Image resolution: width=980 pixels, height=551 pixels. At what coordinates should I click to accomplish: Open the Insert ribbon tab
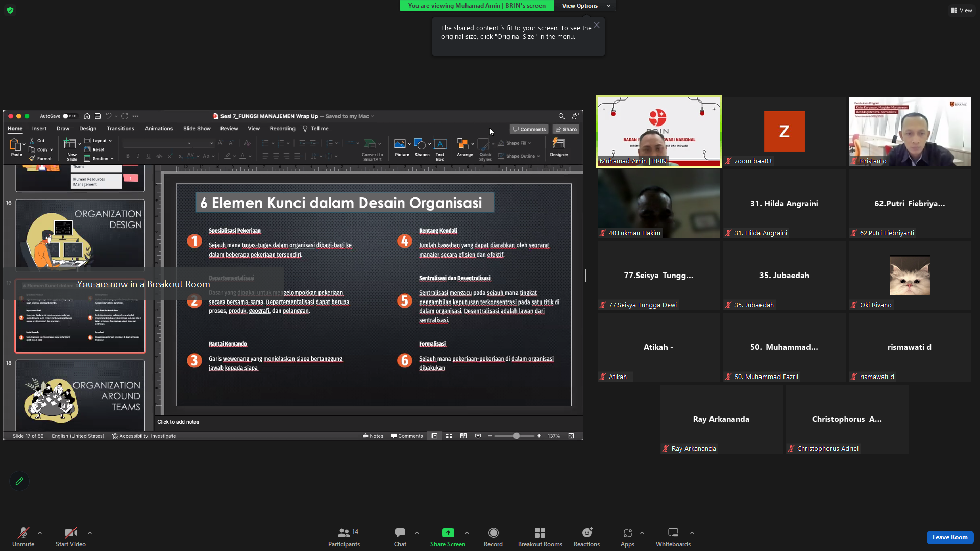(x=39, y=129)
